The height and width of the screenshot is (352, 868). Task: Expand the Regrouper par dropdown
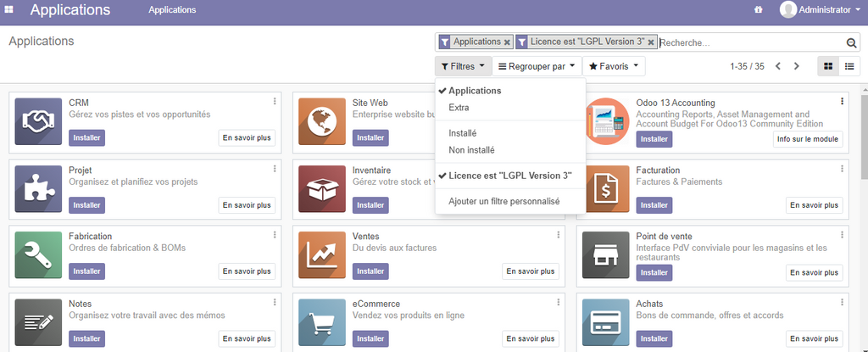[x=537, y=66]
